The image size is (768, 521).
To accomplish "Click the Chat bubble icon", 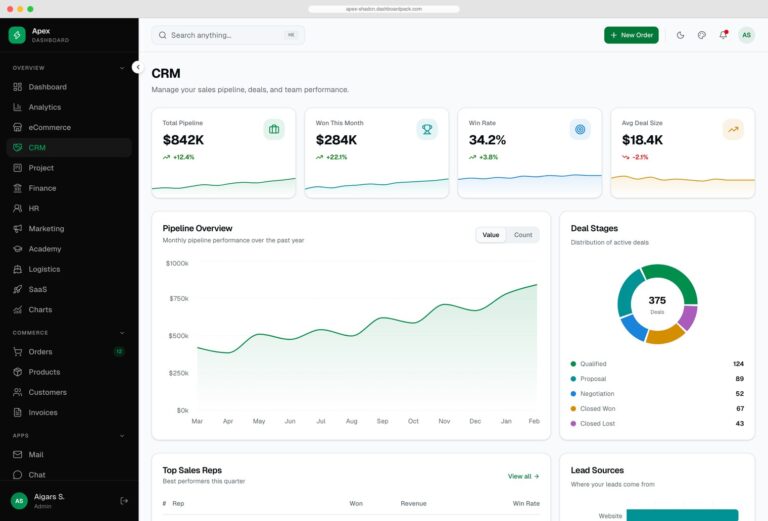I will [x=18, y=475].
